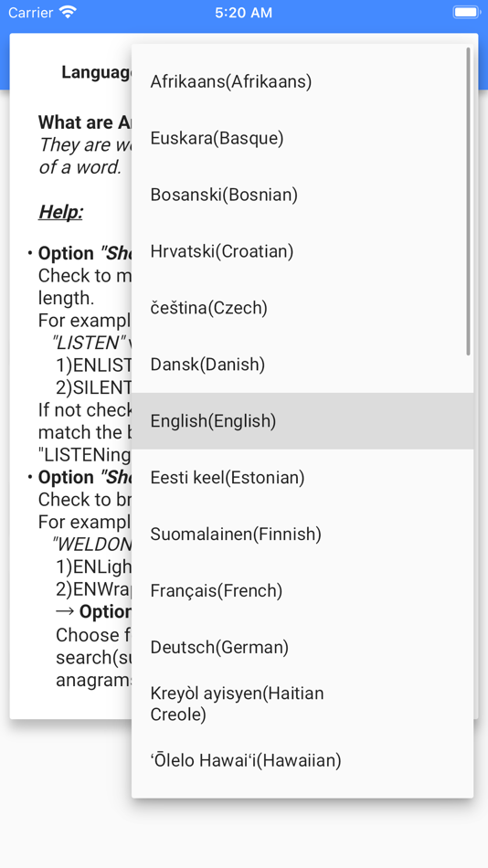Choose čeština(Czech) from the list

tap(302, 308)
